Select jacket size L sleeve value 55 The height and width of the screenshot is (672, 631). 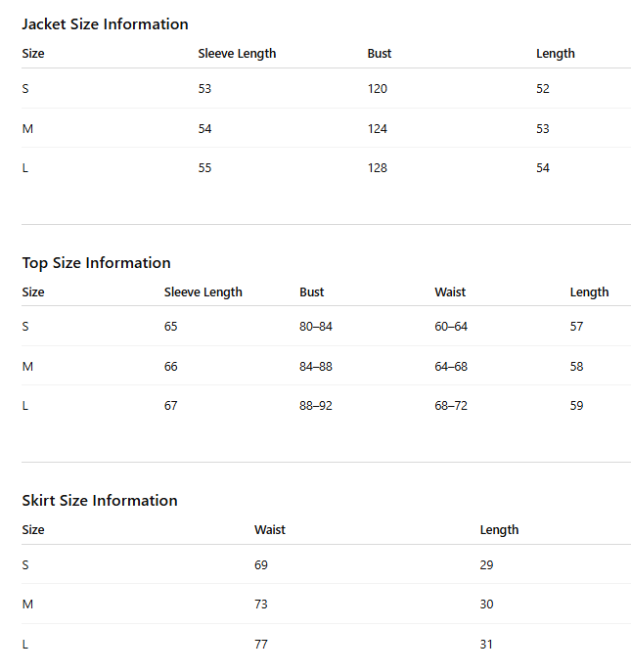[x=204, y=167]
